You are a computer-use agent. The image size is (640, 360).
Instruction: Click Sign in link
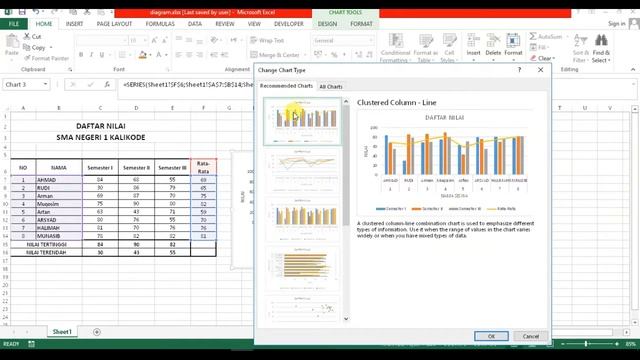point(616,24)
